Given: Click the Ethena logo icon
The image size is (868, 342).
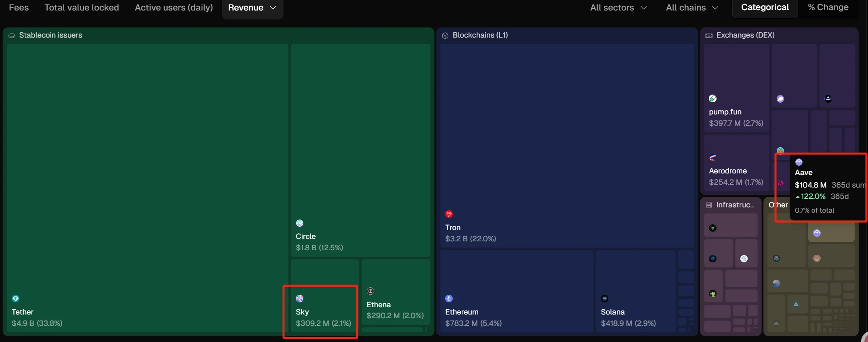Looking at the screenshot, I should tap(370, 291).
